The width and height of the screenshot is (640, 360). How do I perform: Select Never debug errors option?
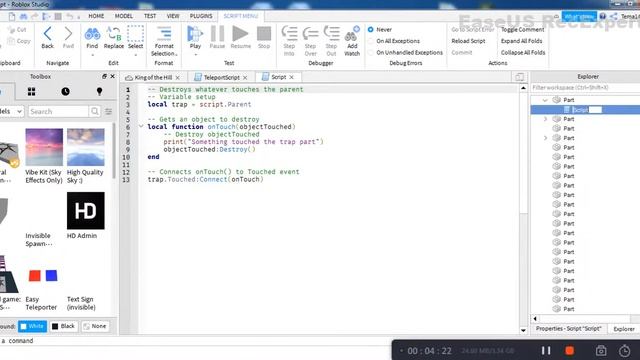(x=371, y=29)
